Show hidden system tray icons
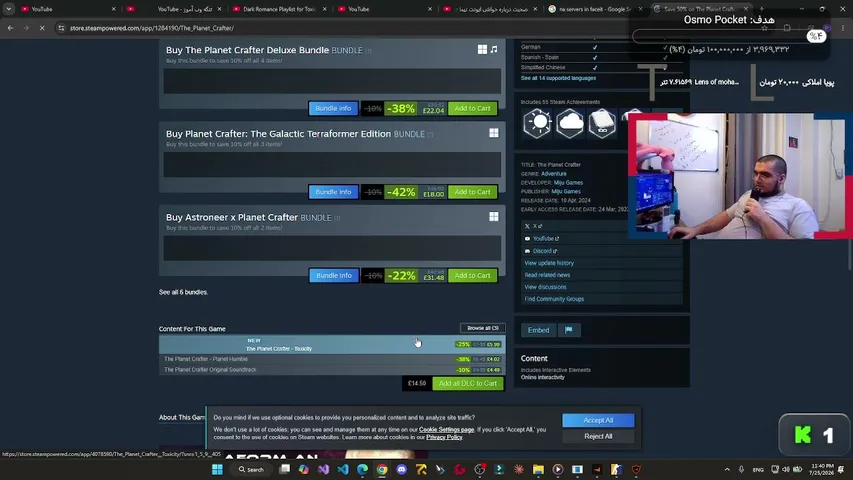 (x=727, y=469)
